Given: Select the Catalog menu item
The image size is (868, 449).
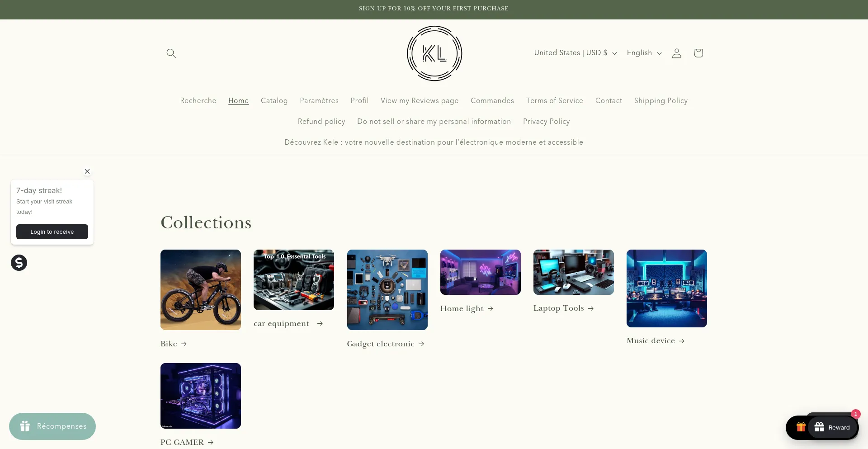Looking at the screenshot, I should (x=274, y=100).
